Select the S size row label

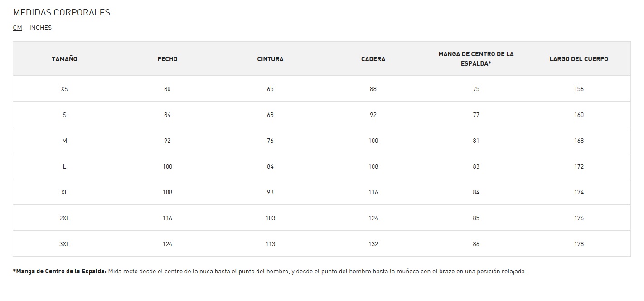(x=64, y=115)
